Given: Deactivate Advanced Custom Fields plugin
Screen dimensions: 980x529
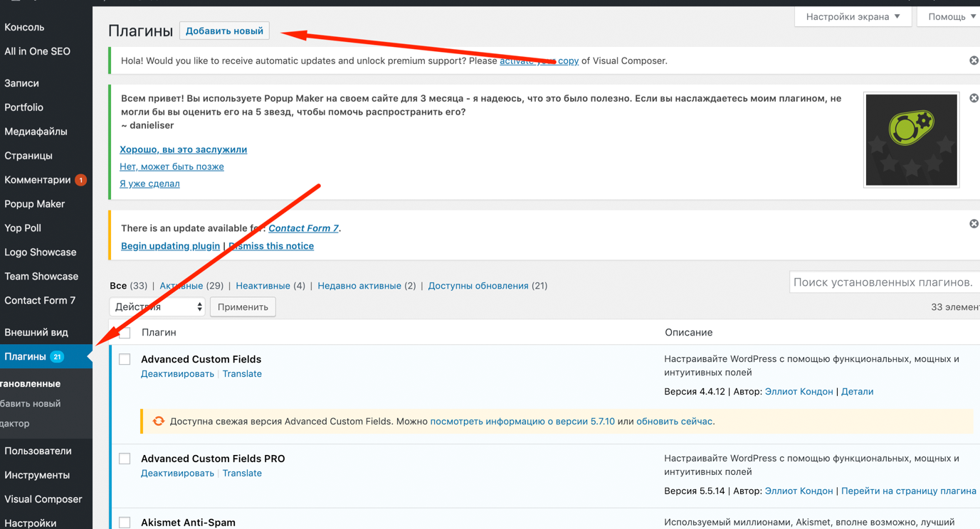Looking at the screenshot, I should [x=177, y=374].
